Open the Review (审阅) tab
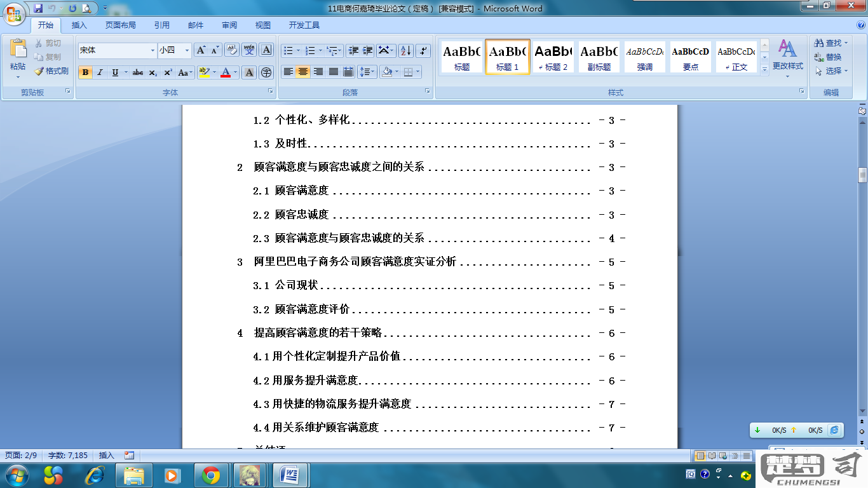868x488 pixels. coord(229,25)
